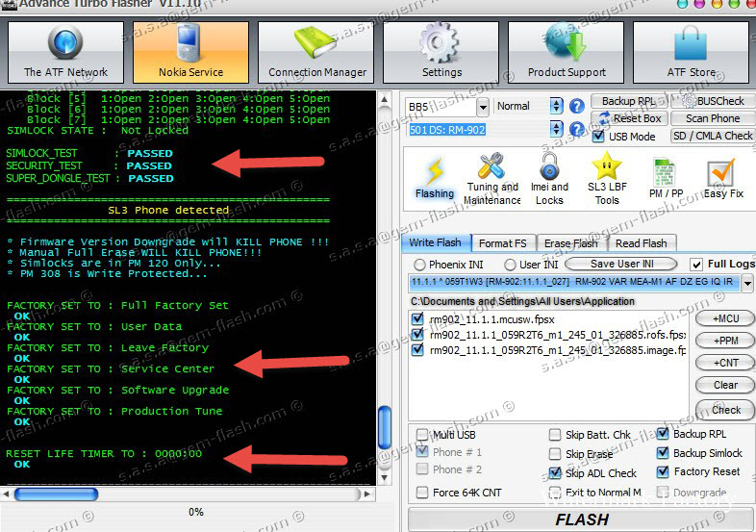Viewport: 756px width, 532px height.
Task: Enable the Force 64K CNT checkbox
Action: [422, 493]
